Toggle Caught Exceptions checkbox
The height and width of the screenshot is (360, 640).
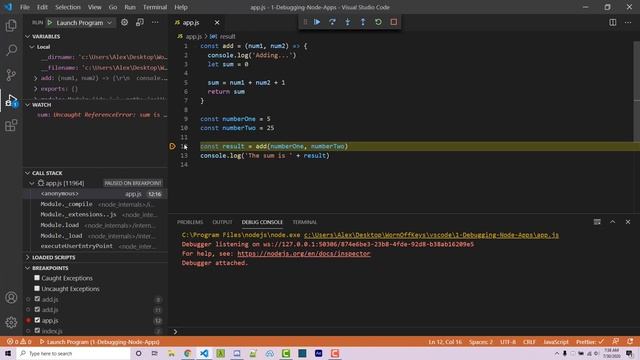[x=37, y=278]
